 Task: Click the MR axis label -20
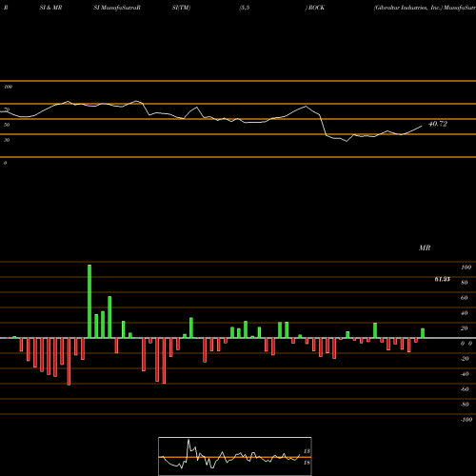click(x=465, y=359)
